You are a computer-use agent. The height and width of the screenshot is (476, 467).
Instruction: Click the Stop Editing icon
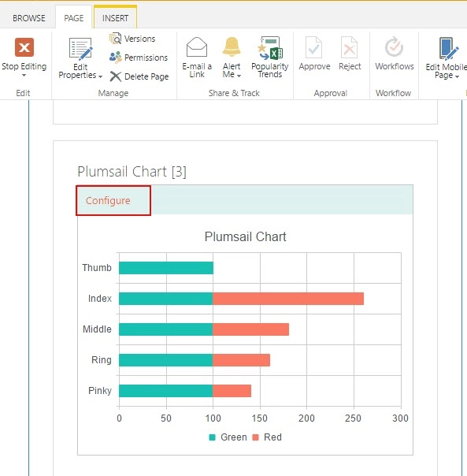click(x=24, y=47)
